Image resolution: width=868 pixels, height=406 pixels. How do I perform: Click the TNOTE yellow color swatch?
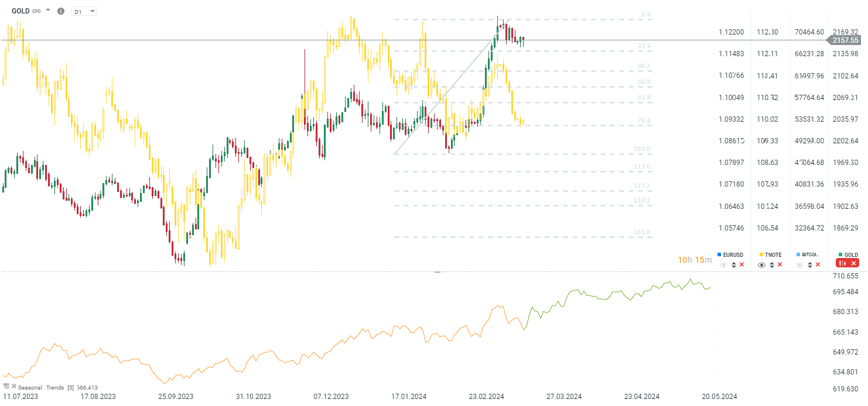pyautogui.click(x=761, y=254)
